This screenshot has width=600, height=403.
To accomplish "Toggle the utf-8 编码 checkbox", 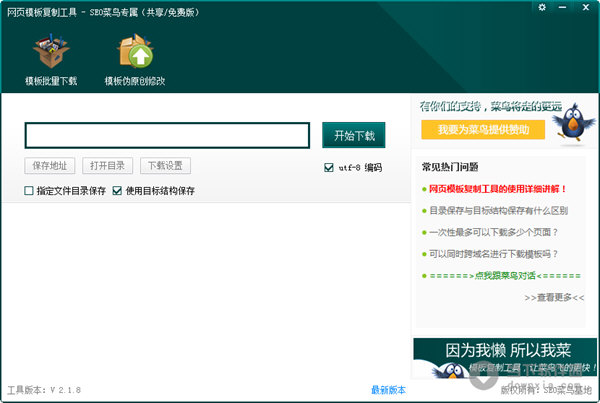I will pos(328,168).
